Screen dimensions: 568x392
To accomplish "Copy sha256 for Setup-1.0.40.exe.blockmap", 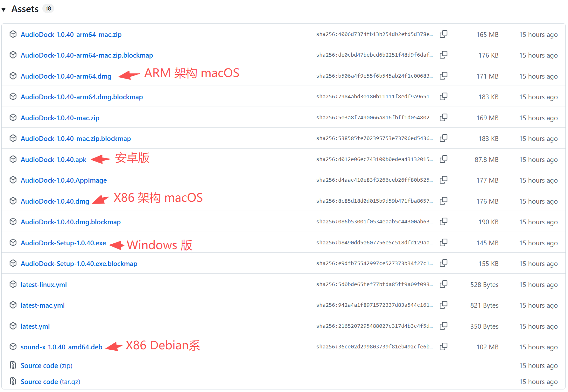I will [443, 263].
